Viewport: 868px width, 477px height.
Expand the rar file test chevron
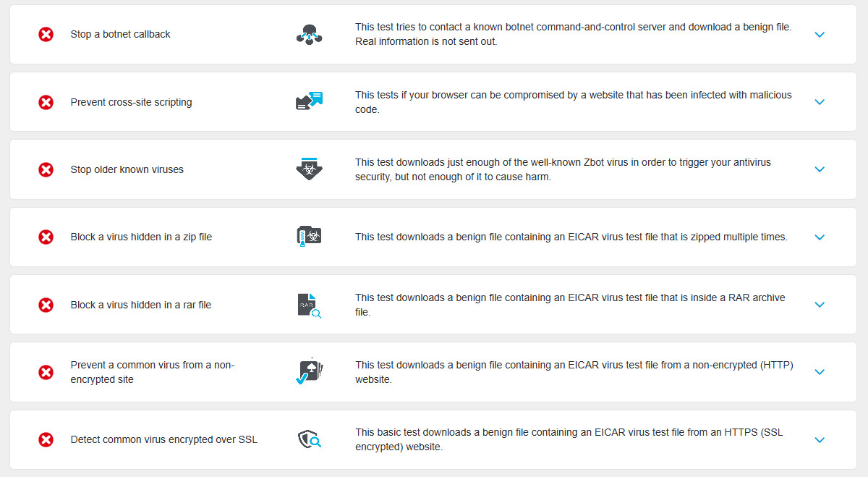(x=820, y=305)
